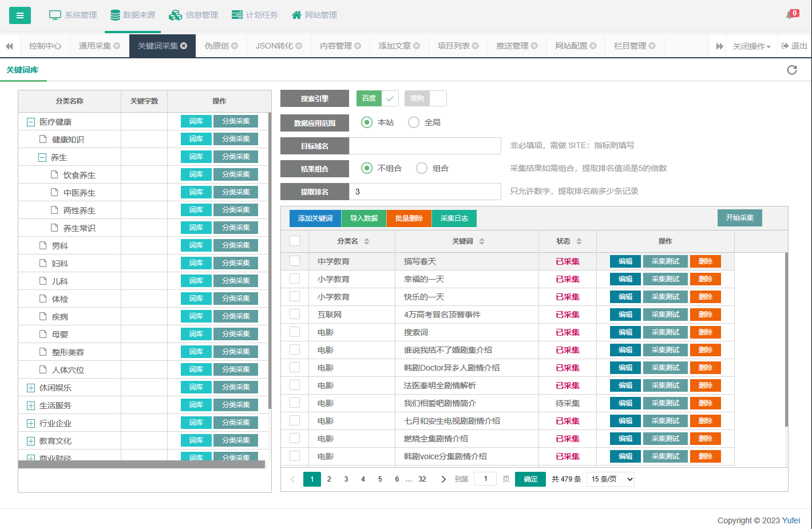The height and width of the screenshot is (529, 812).
Task: Click the refresh icon beside 关键词库
Action: pos(792,70)
